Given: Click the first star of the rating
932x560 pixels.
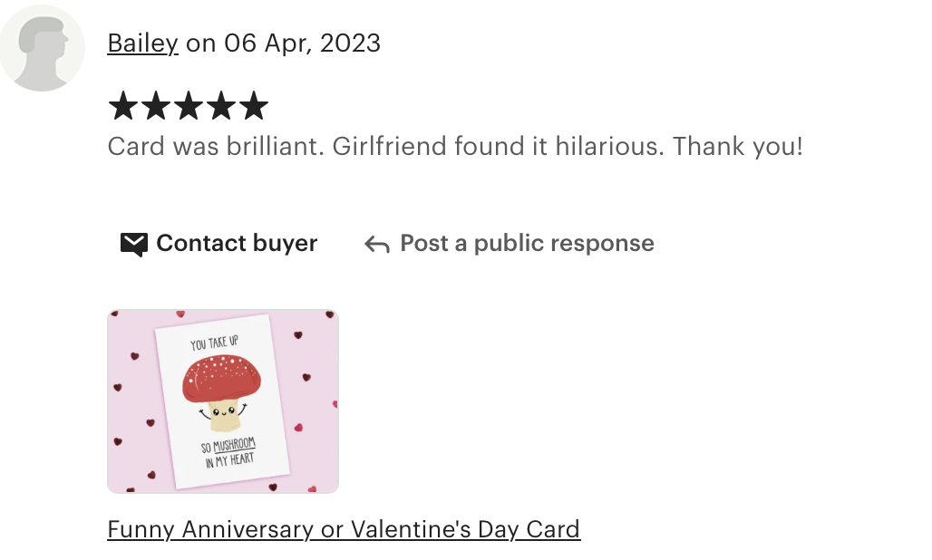Looking at the screenshot, I should click(123, 105).
